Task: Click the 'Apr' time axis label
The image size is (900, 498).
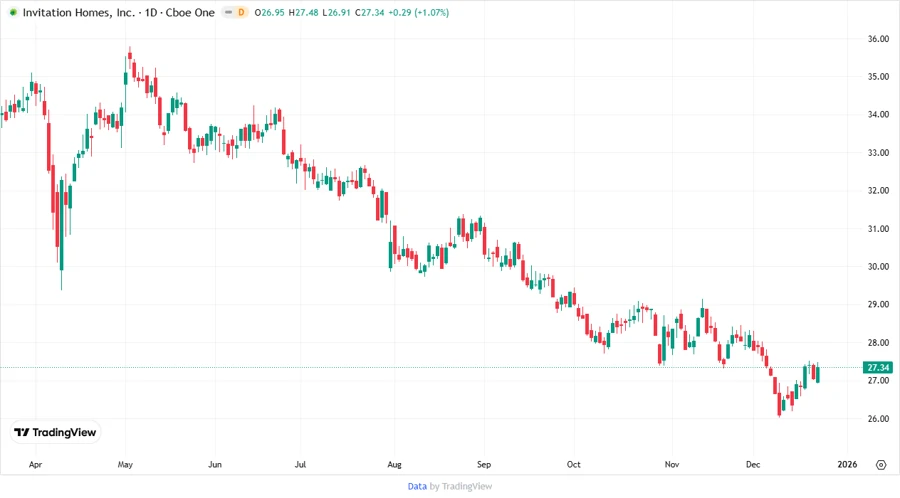Action: (x=35, y=464)
